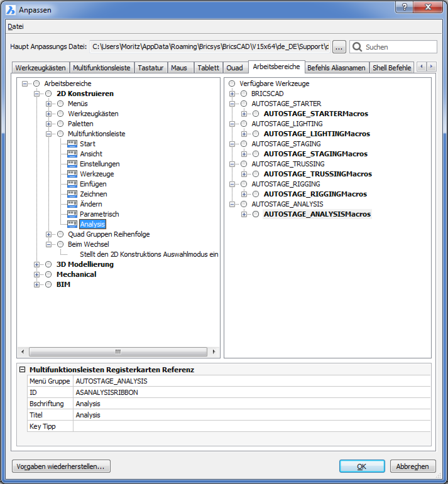
Task: Click the Ansicht ribbon panel icon
Action: [x=72, y=154]
